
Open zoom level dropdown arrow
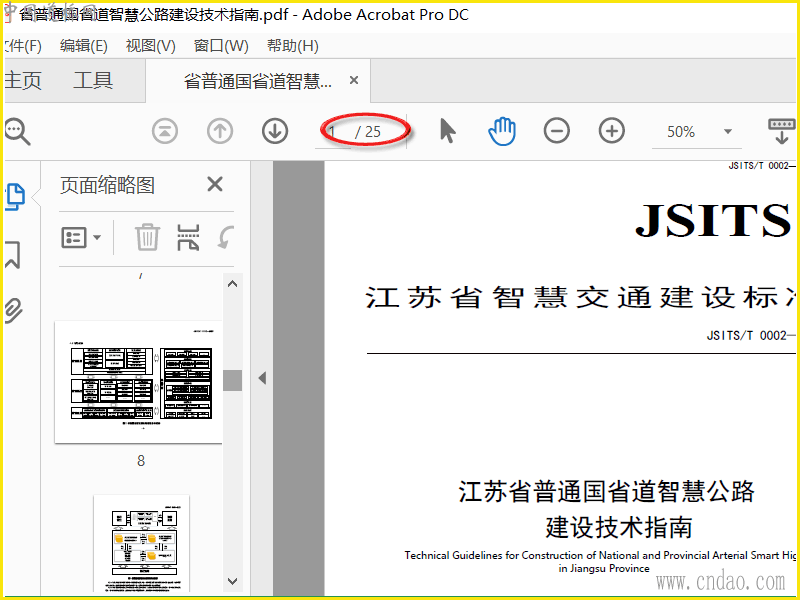tap(728, 132)
